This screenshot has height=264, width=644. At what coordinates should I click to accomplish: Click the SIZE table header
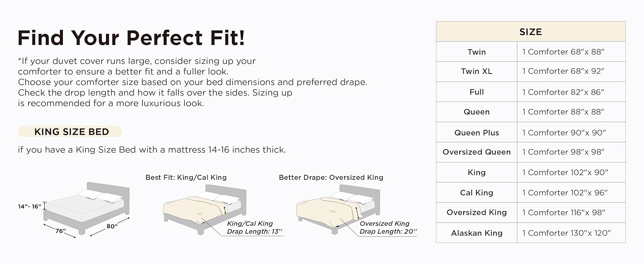pos(531,32)
